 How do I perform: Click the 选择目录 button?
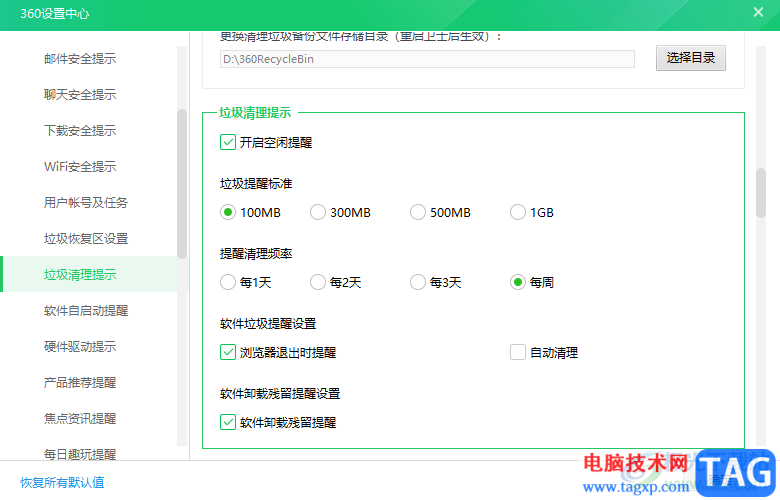[x=690, y=58]
